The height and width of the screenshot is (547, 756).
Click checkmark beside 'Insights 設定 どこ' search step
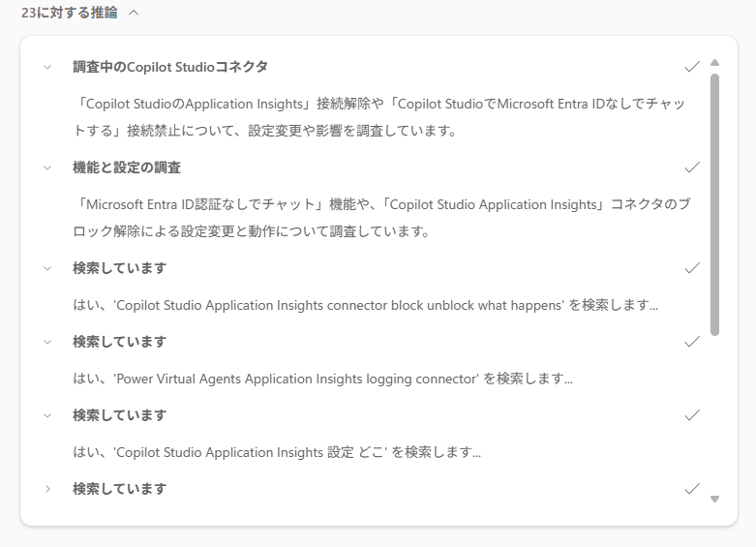(x=692, y=414)
